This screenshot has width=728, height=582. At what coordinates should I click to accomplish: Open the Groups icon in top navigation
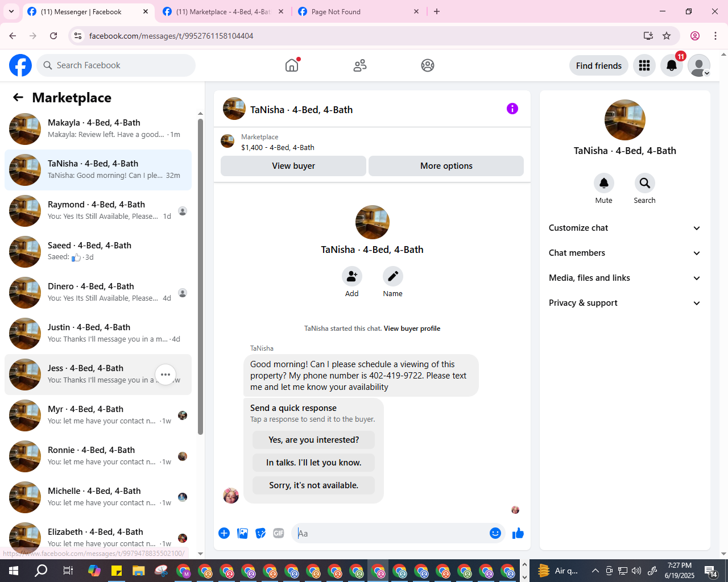(428, 65)
